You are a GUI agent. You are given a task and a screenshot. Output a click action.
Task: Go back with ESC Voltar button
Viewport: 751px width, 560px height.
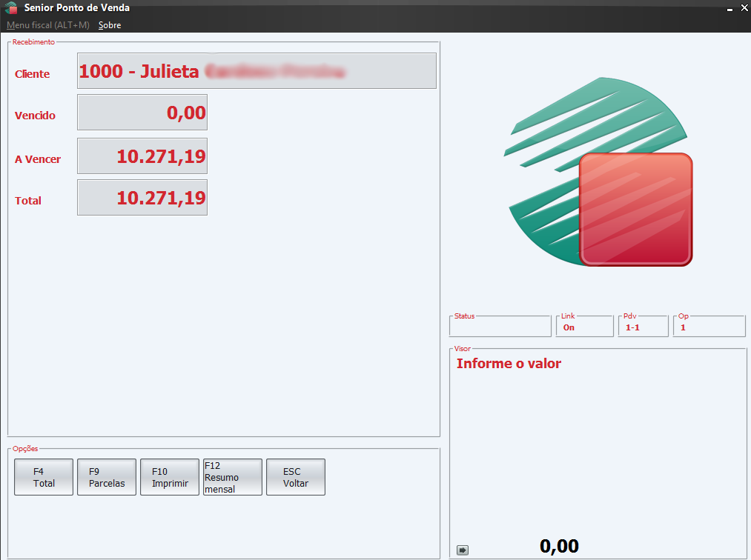tap(296, 477)
